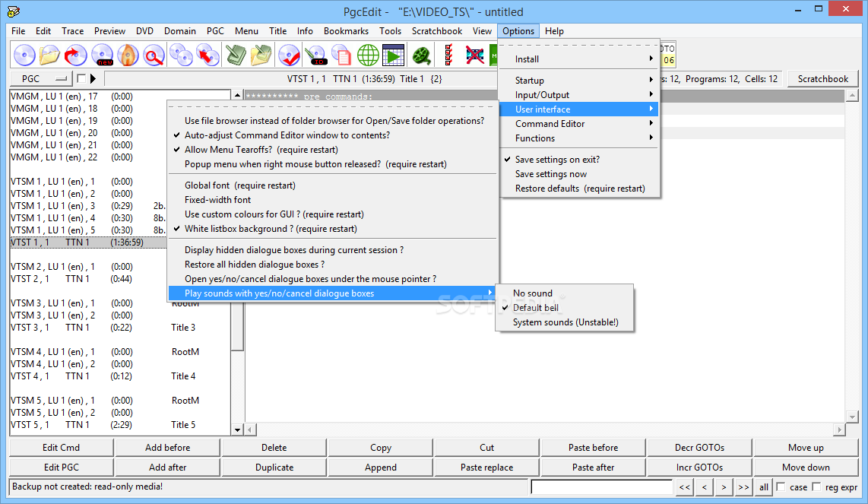Click the black play triangle beside PGC

[93, 78]
